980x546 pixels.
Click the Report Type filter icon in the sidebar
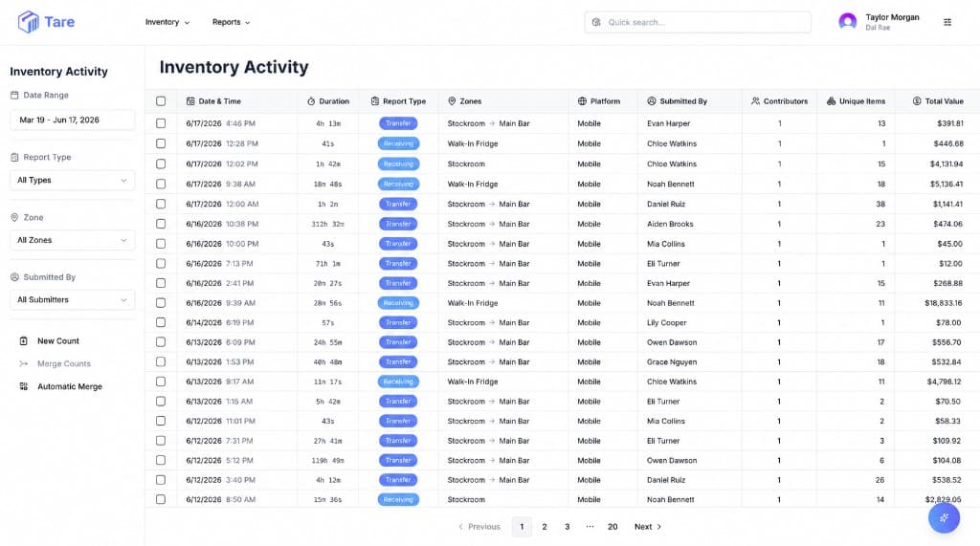14,158
